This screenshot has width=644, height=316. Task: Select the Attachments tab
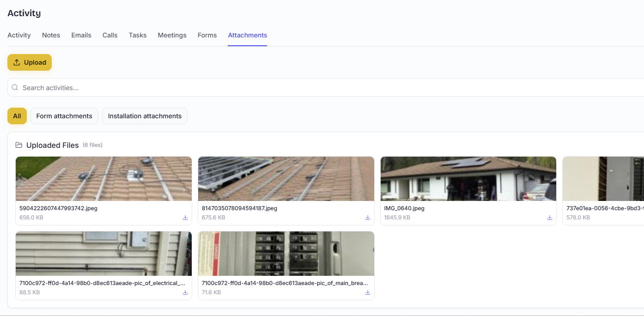(248, 35)
